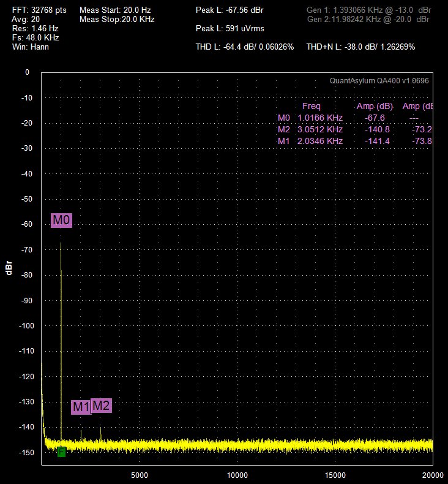Click the 10000 x-axis tick label
448x484 pixels.
[237, 475]
